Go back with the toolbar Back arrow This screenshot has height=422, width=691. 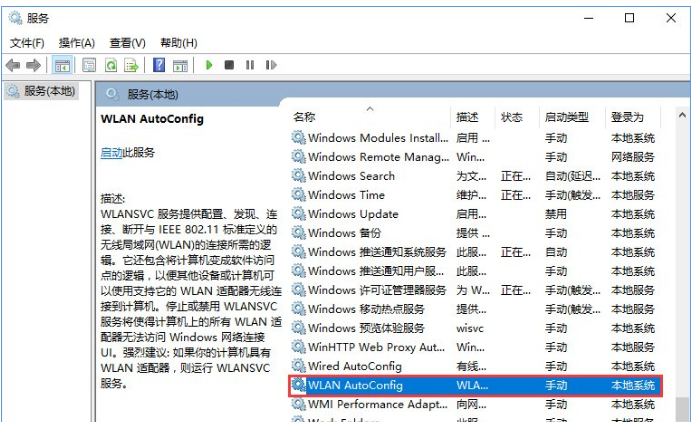pyautogui.click(x=13, y=65)
